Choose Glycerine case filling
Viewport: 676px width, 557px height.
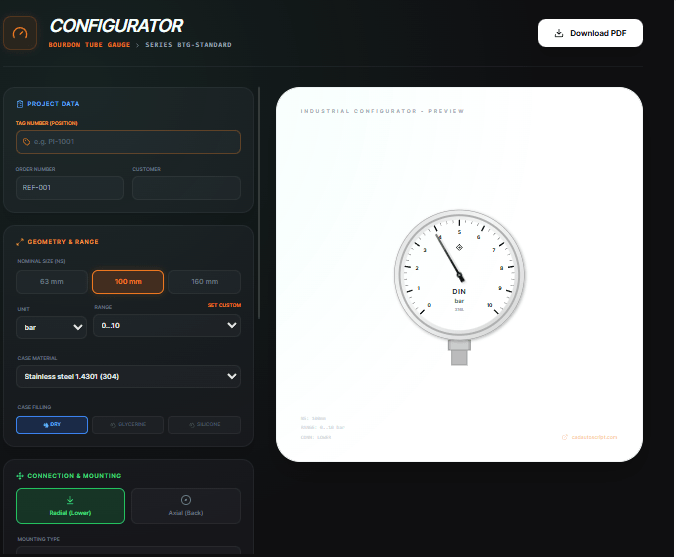coord(128,425)
